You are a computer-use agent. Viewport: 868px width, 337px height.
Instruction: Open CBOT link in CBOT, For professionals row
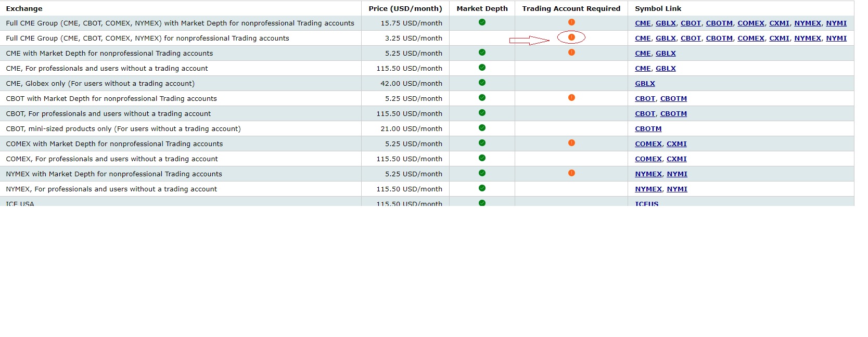tap(645, 114)
